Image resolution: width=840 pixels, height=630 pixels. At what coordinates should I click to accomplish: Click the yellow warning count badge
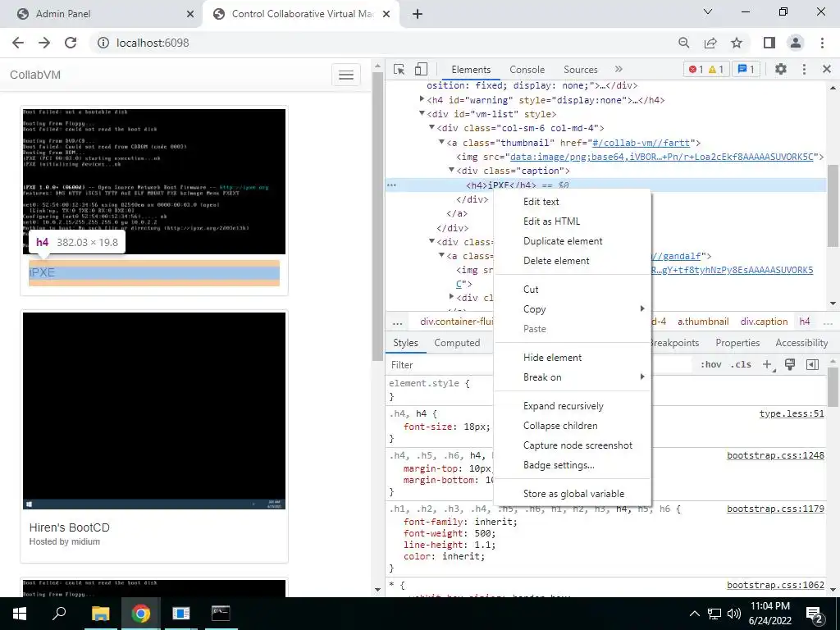click(x=715, y=69)
